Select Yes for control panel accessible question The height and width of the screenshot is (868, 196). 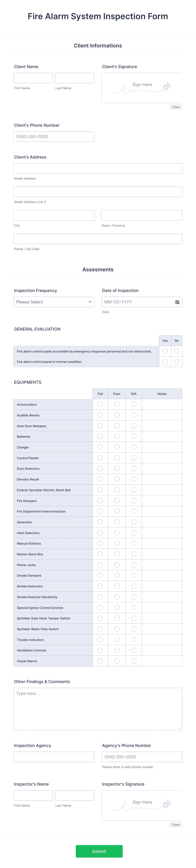click(165, 351)
